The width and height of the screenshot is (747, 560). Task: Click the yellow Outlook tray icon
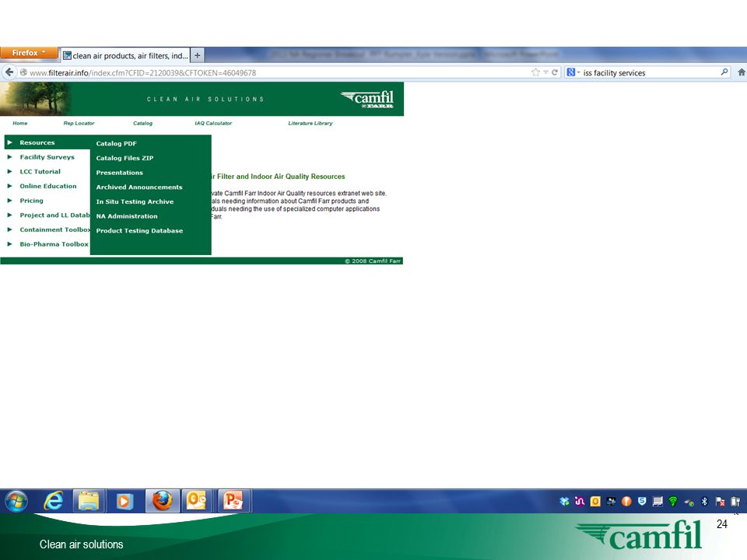[x=595, y=501]
